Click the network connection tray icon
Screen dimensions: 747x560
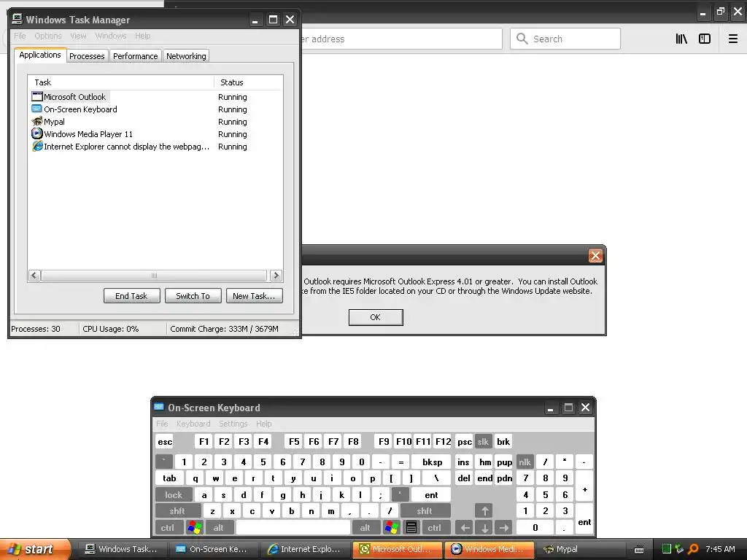click(679, 549)
